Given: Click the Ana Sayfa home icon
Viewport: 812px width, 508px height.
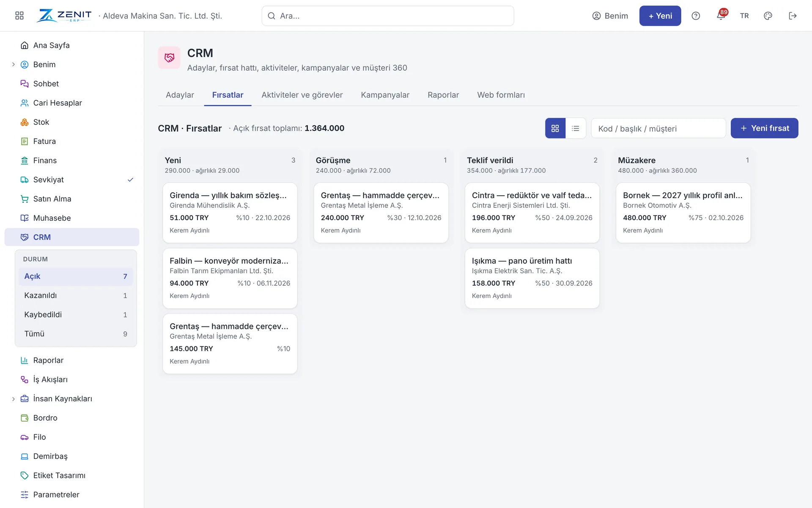Looking at the screenshot, I should [25, 45].
